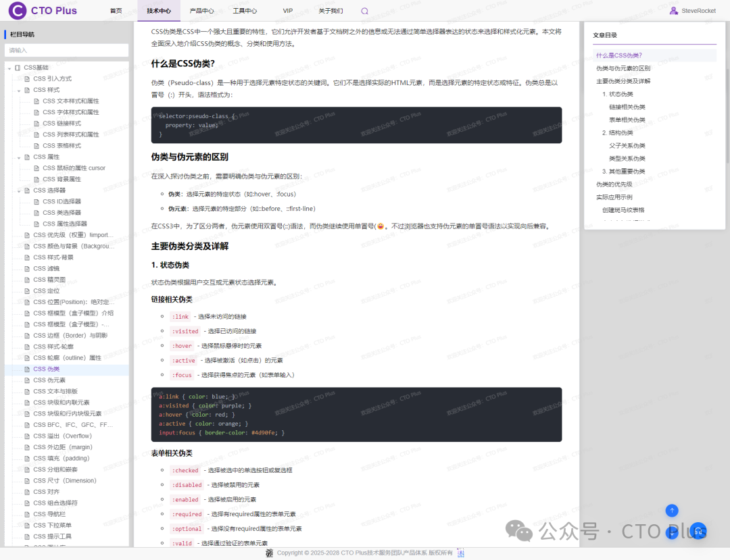Open CSS 组合选择符 tree item

(55, 503)
